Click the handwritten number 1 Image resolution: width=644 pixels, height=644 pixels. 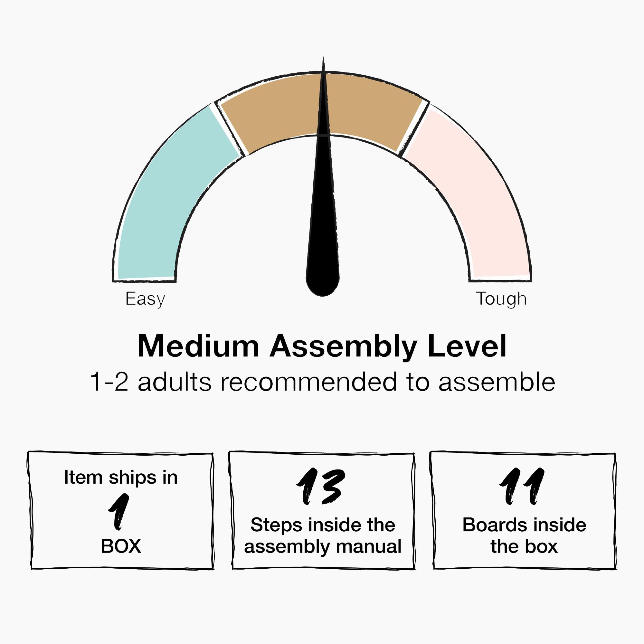click(x=118, y=512)
